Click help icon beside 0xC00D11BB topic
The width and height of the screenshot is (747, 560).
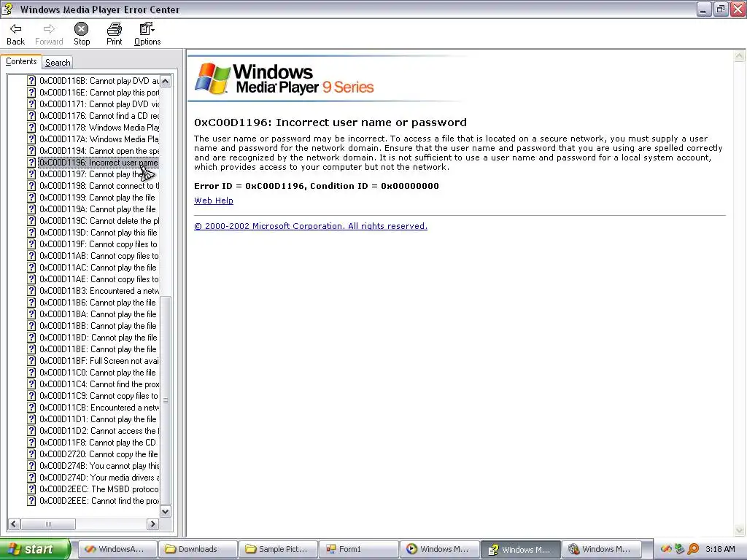(x=31, y=326)
